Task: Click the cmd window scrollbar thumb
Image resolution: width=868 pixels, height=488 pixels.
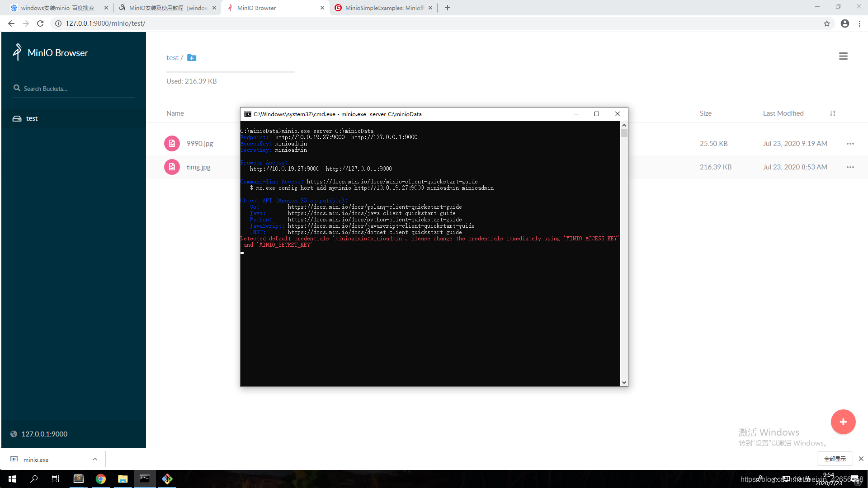Action: [624, 133]
